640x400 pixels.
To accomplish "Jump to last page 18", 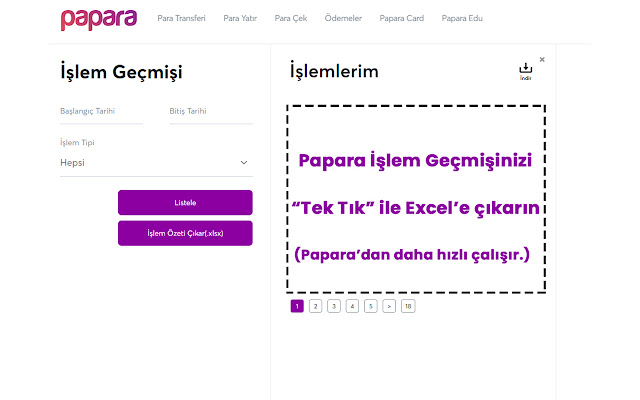I will pos(408,306).
